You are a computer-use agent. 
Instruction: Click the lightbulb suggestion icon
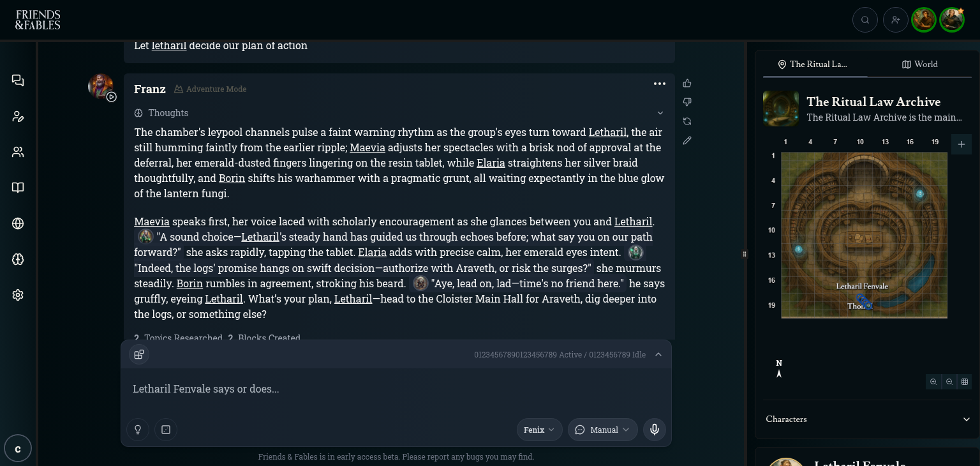138,430
